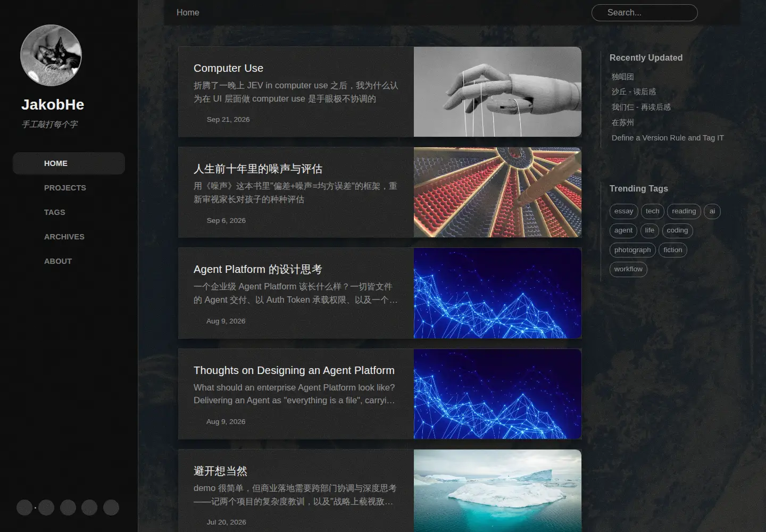Select the "tech" trending tag
The image size is (766, 532).
point(652,211)
